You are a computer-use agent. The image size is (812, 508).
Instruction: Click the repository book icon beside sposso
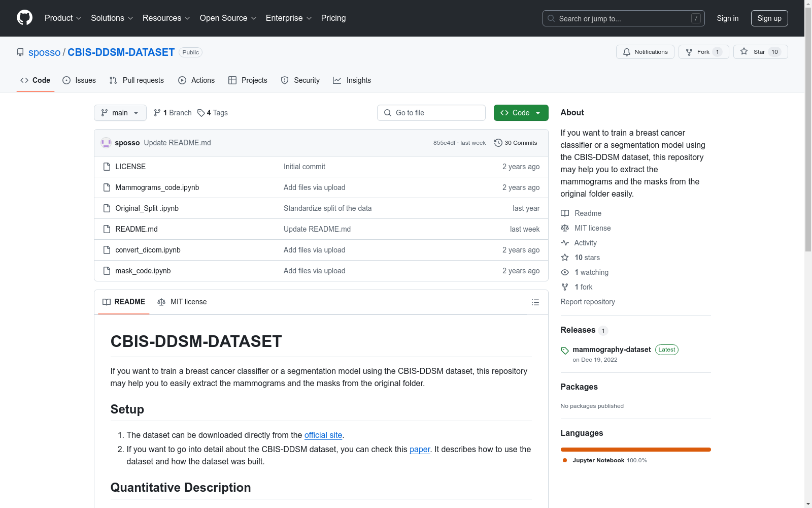pyautogui.click(x=20, y=52)
